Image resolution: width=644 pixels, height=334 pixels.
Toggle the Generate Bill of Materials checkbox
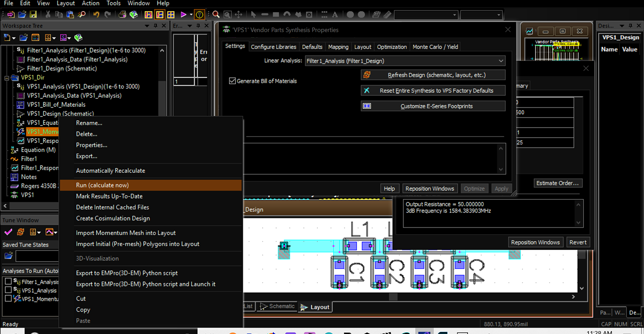click(233, 81)
